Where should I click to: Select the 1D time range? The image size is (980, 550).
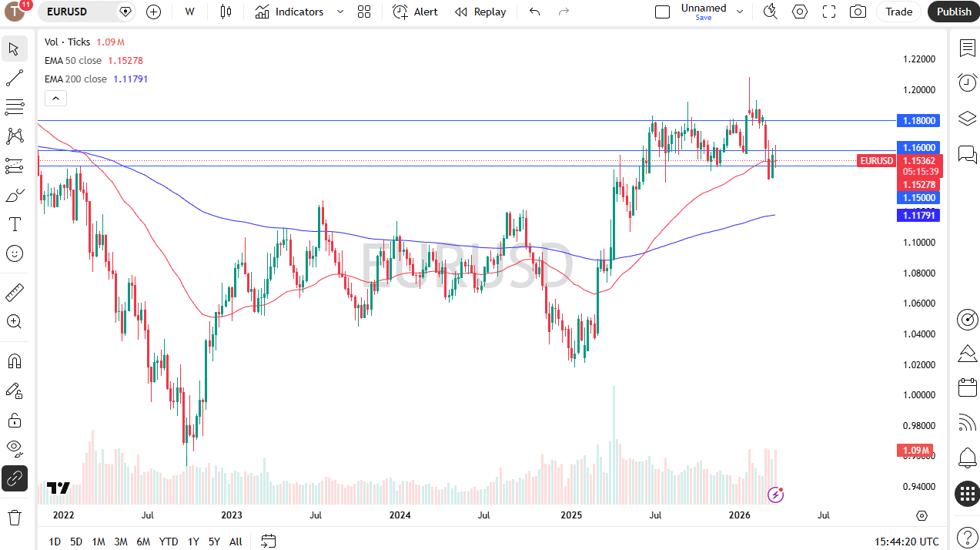55,542
